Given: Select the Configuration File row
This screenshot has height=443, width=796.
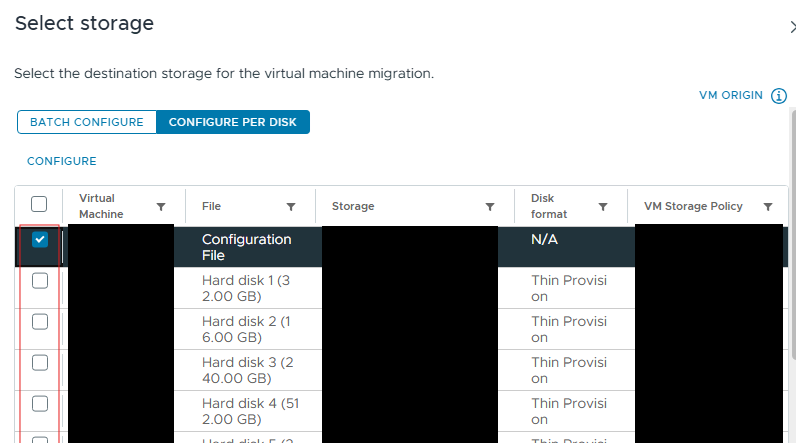Looking at the screenshot, I should pos(246,247).
